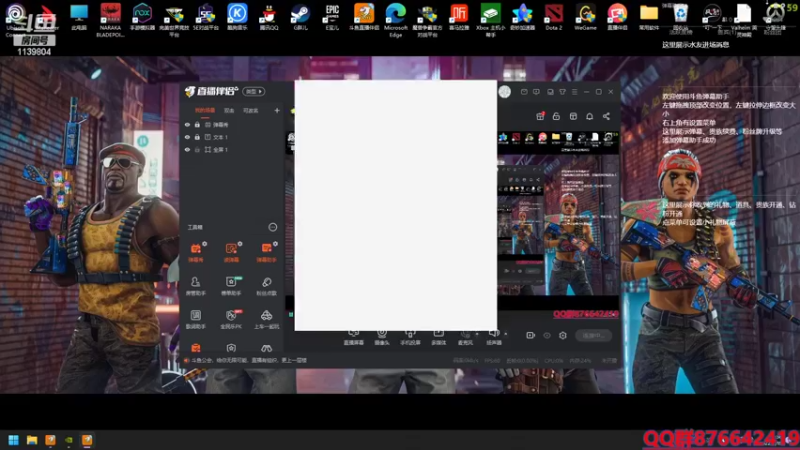
Task: Hide the 弹幕秀 source layer
Action: point(187,124)
